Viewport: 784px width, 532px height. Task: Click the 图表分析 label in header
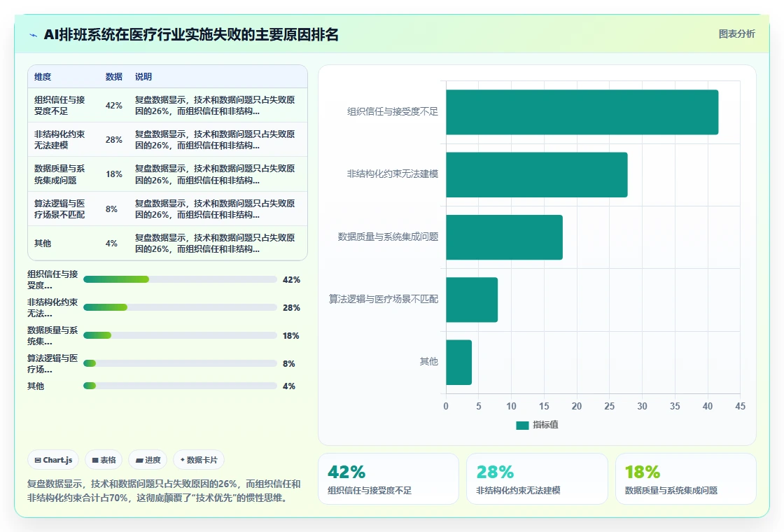pos(736,34)
